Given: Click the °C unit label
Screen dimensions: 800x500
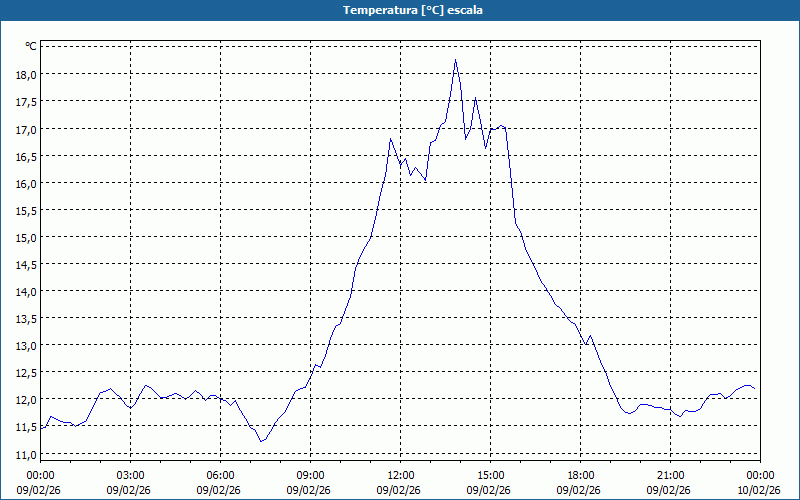Looking at the screenshot, I should (x=30, y=46).
